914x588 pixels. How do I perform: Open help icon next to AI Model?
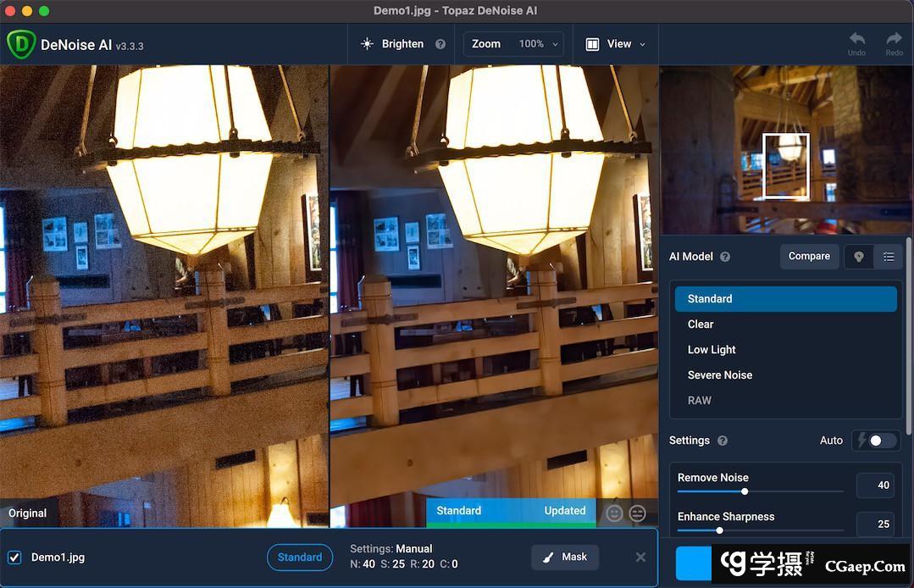pos(725,257)
